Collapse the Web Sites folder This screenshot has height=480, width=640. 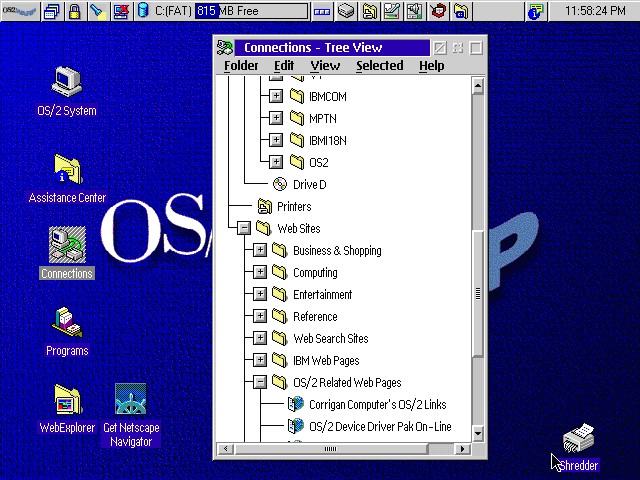pyautogui.click(x=243, y=229)
